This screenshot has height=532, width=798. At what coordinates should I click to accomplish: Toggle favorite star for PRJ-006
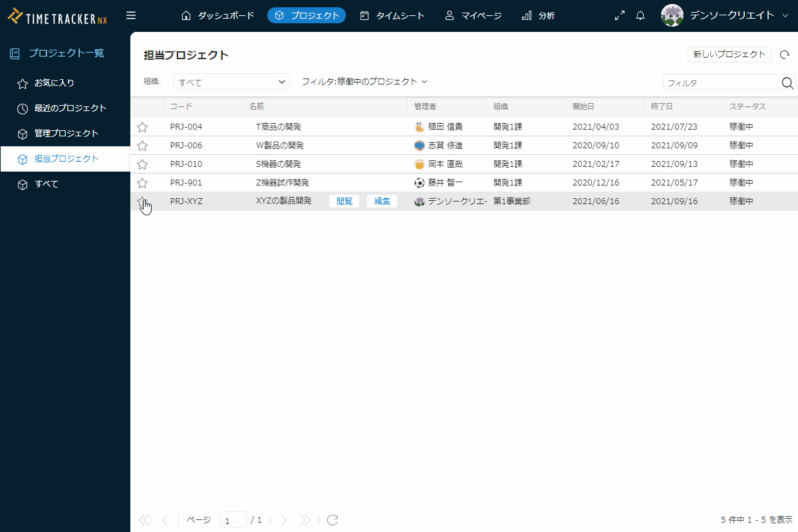(x=142, y=146)
